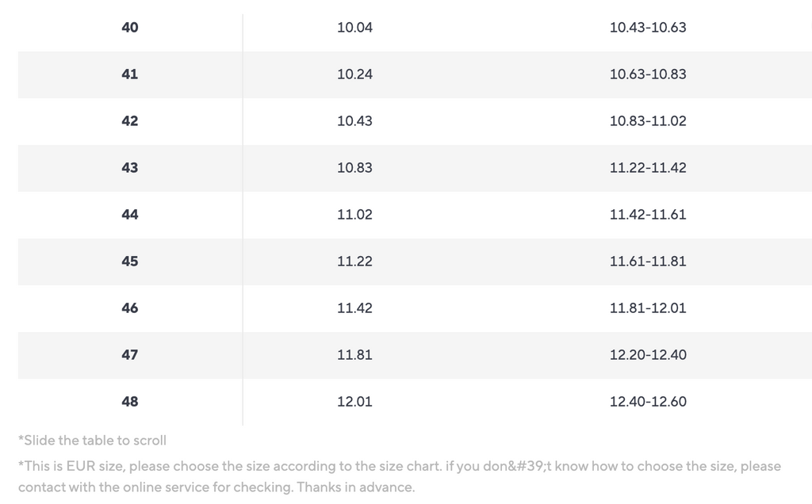Click the 10.04 measurement value
The image size is (812, 504).
354,28
